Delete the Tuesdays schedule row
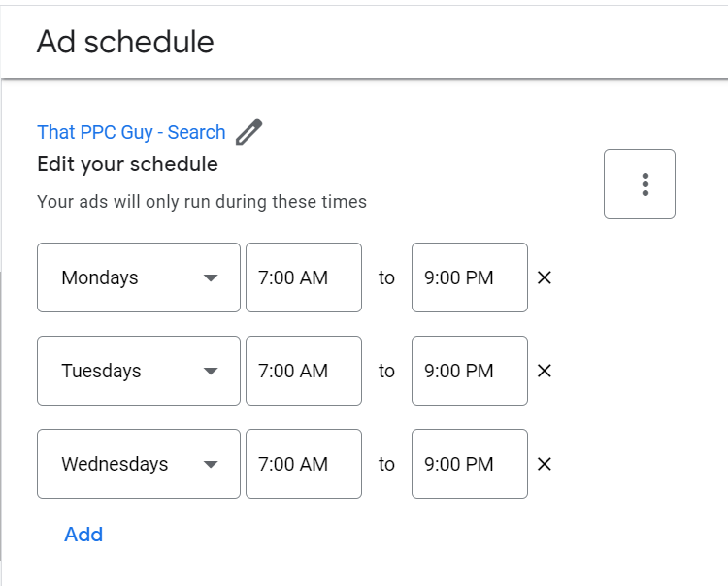This screenshot has width=728, height=586. (x=545, y=371)
